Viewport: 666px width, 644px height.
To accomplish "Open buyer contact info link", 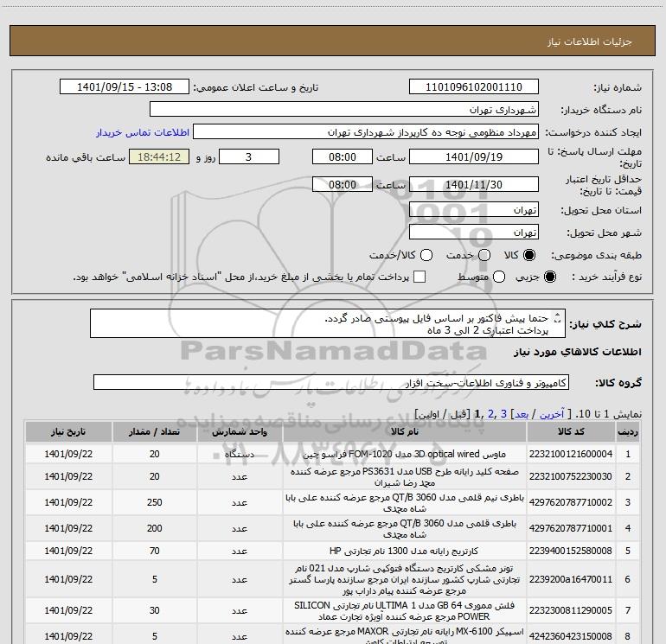I will tap(143, 132).
